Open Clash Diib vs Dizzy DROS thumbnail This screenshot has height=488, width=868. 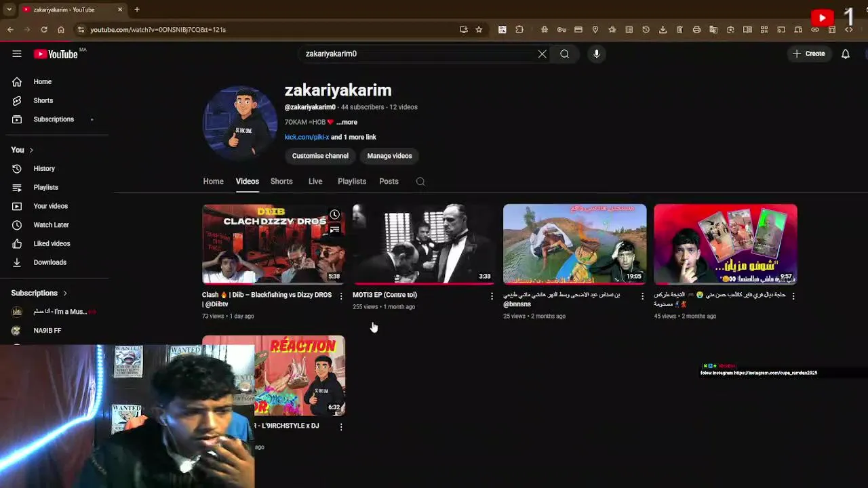pos(273,244)
